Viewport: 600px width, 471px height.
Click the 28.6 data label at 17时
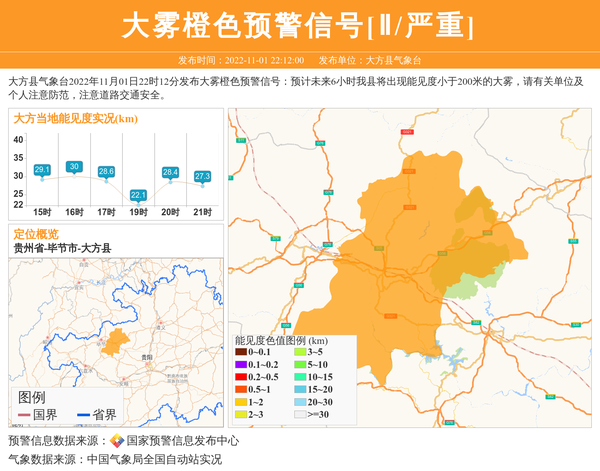pyautogui.click(x=106, y=171)
